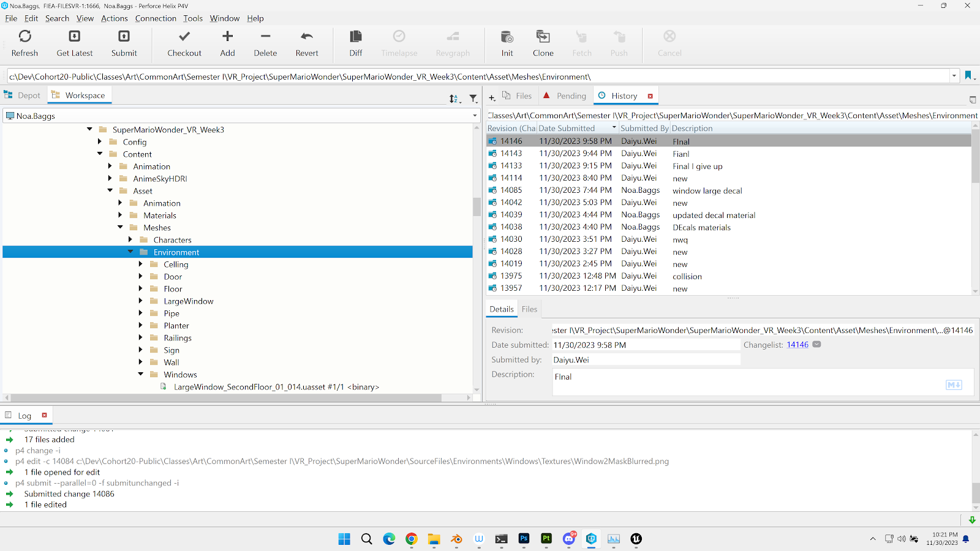Open Google Chrome from the taskbar
The width and height of the screenshot is (980, 551).
(x=412, y=539)
